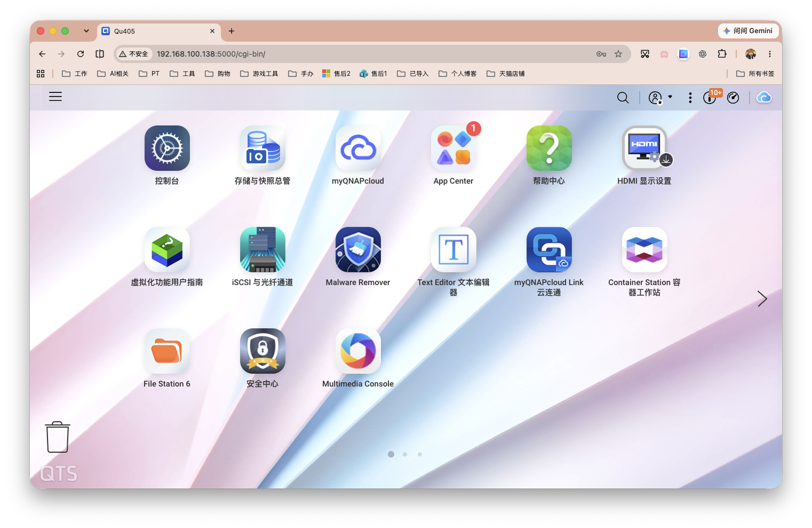
Task: Close the Qu405 tab
Action: (x=212, y=31)
